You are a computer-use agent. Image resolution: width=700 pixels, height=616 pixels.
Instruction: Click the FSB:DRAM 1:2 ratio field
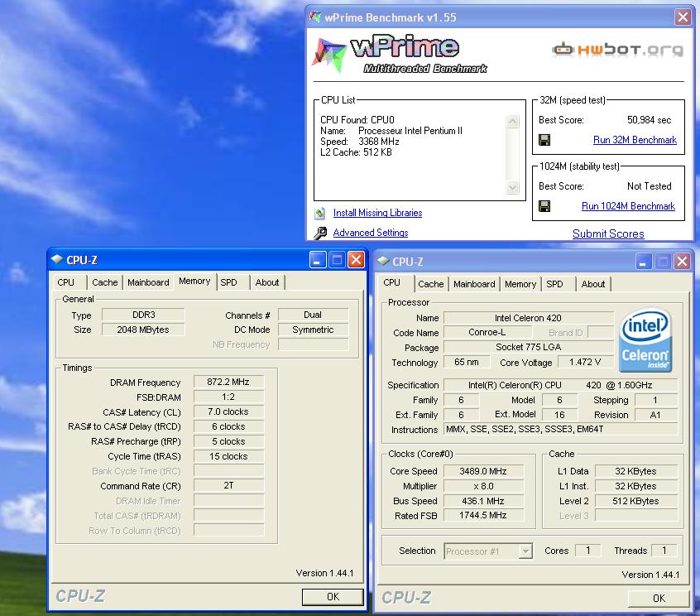(x=228, y=397)
